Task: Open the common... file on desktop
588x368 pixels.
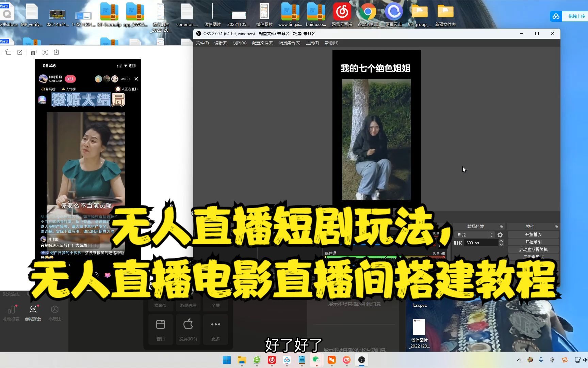Action: [187, 14]
